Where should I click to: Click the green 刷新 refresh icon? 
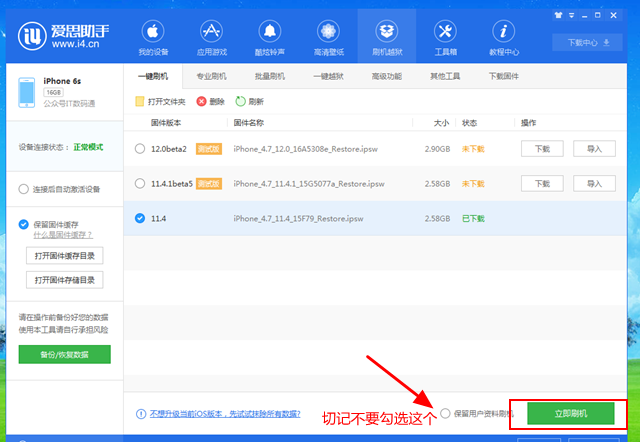coord(241,101)
